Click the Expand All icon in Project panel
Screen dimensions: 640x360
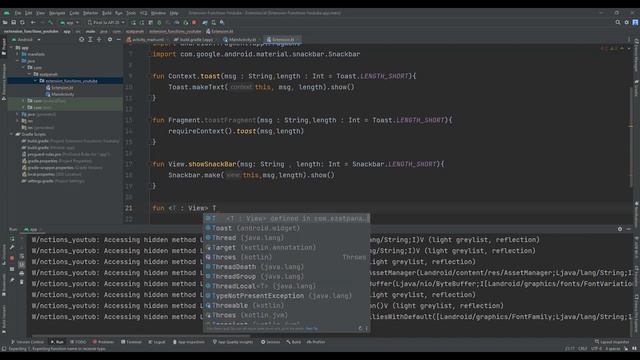point(90,40)
